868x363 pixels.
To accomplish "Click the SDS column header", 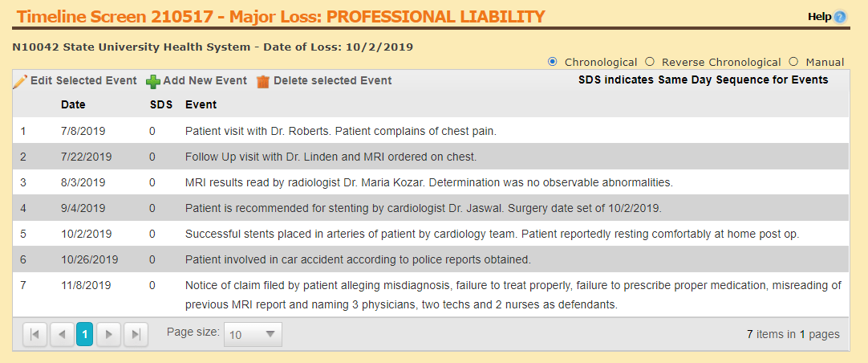I will [x=161, y=104].
